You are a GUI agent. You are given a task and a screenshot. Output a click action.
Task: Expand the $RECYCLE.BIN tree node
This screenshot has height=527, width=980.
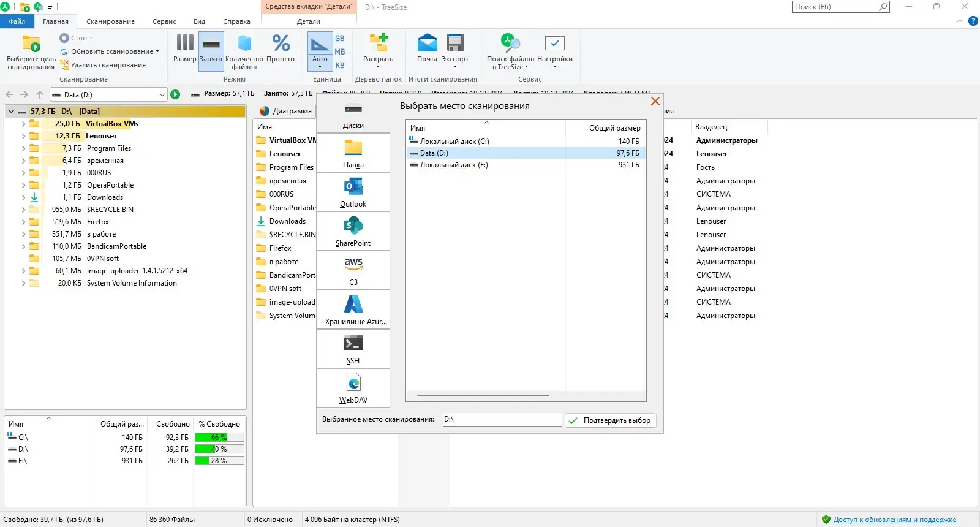(x=23, y=210)
